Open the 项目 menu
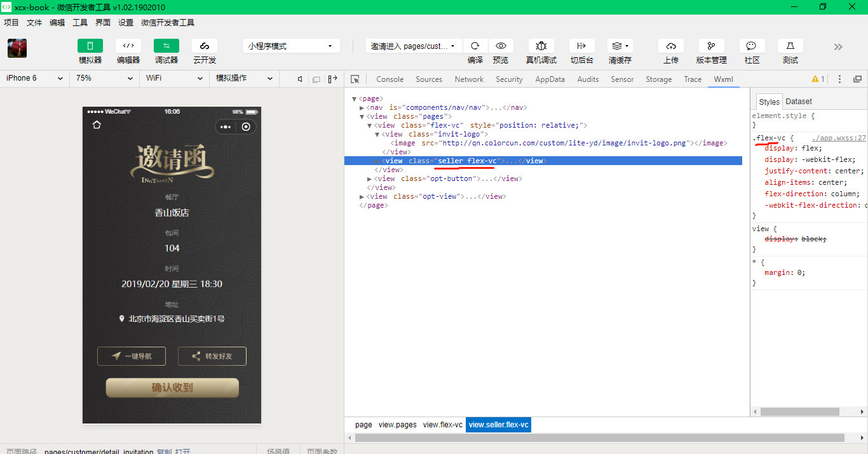The image size is (868, 454). tap(11, 22)
